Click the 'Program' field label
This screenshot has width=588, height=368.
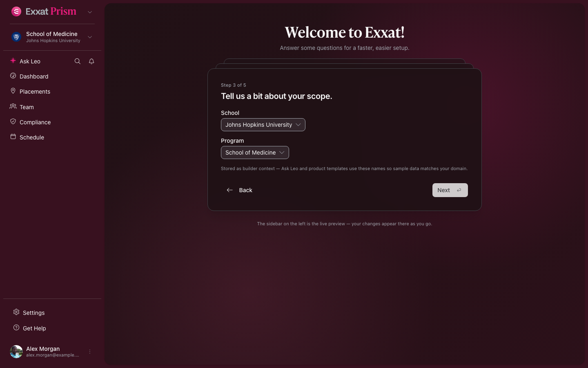click(x=232, y=141)
